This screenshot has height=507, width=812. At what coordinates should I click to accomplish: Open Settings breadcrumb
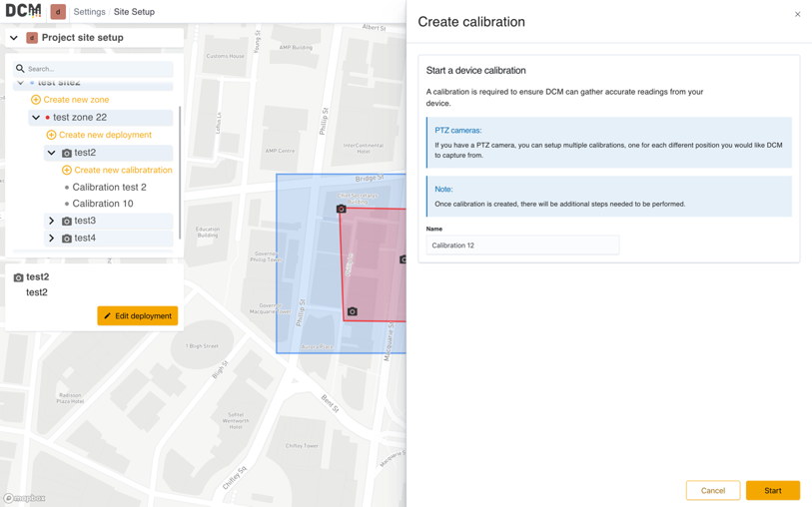[x=89, y=11]
